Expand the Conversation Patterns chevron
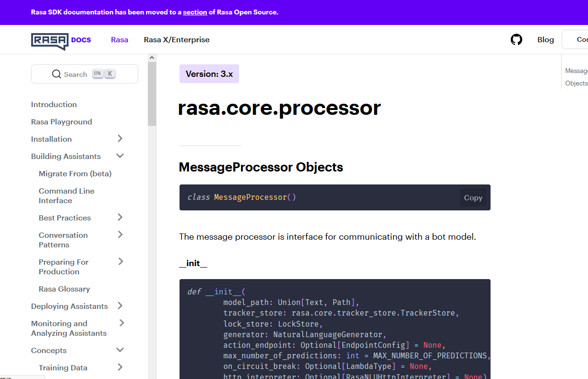This screenshot has width=588, height=379. tap(120, 235)
